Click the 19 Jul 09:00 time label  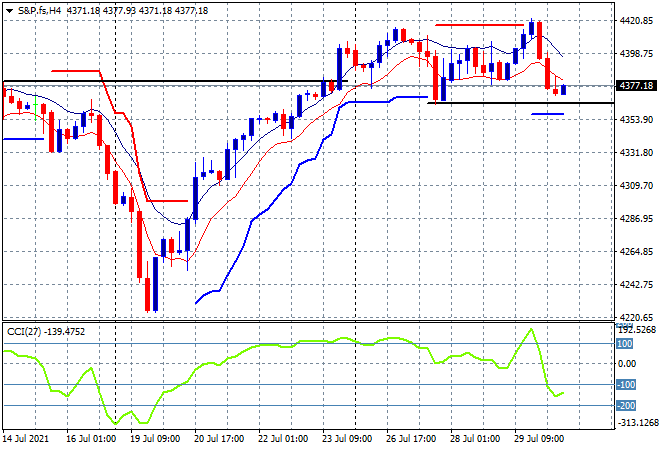pos(155,439)
